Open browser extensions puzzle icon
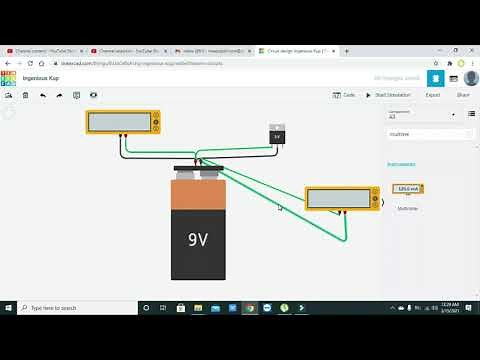 point(450,63)
